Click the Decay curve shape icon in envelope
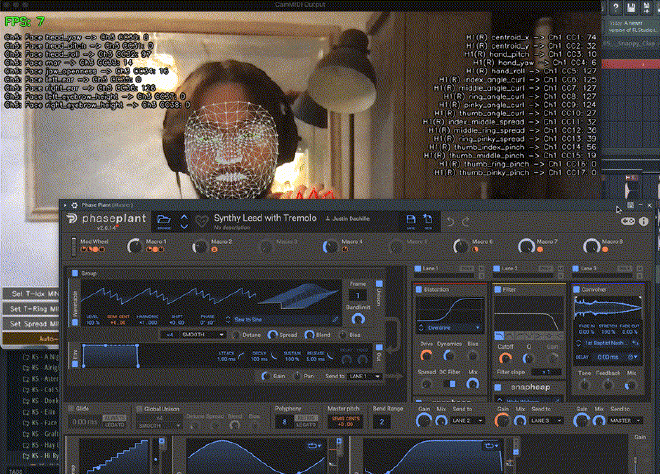Screen dimensions: 660x474 [274, 357]
